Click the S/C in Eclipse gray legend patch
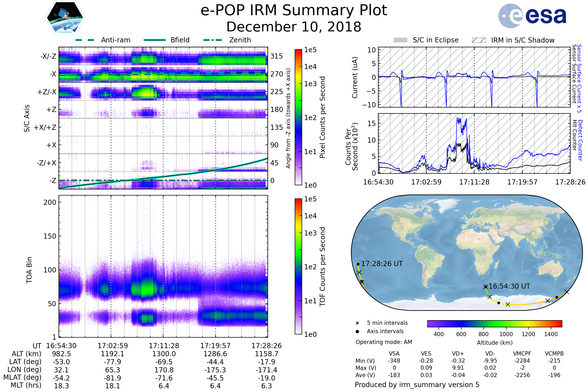Viewport: 588px width, 392px height. pyautogui.click(x=400, y=40)
